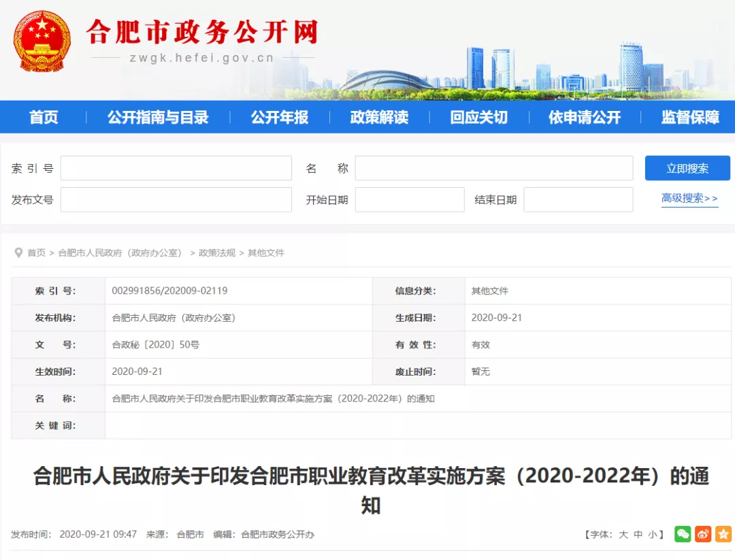The image size is (735, 560).
Task: Expand 高级搜索 advanced search options
Action: [689, 198]
